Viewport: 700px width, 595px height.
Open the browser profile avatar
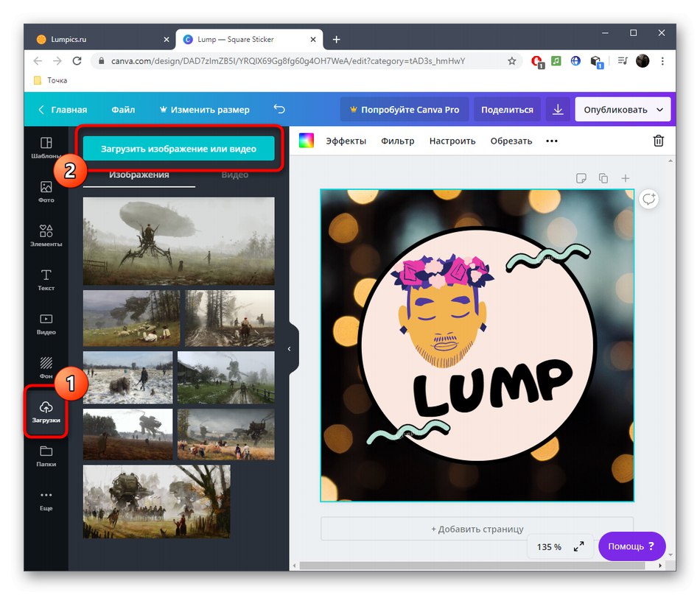(x=643, y=60)
